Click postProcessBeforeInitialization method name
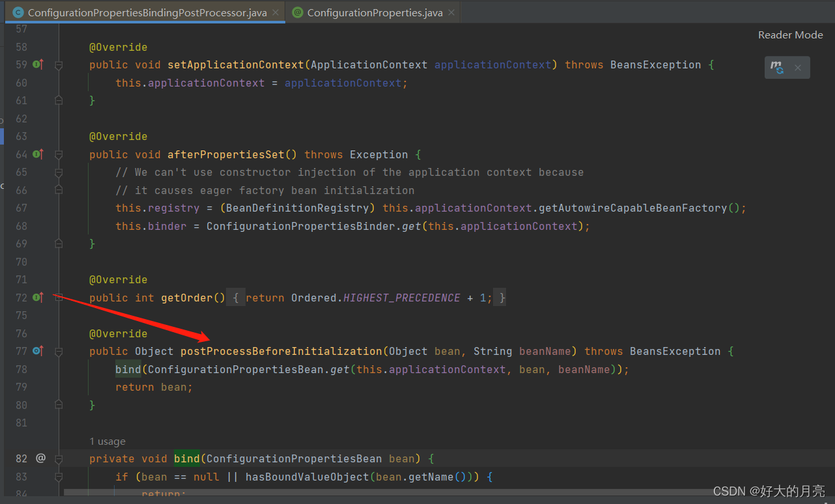 pyautogui.click(x=281, y=351)
